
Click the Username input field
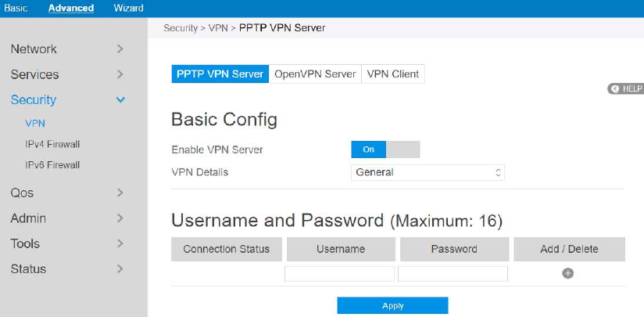339,274
